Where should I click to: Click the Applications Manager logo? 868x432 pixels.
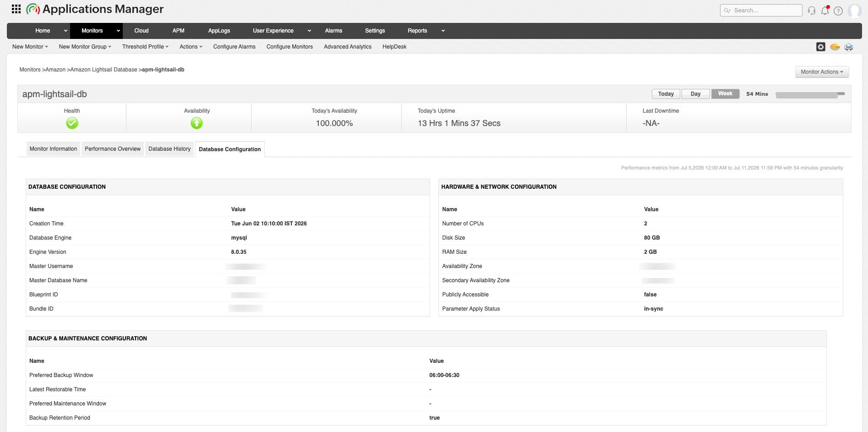point(95,9)
